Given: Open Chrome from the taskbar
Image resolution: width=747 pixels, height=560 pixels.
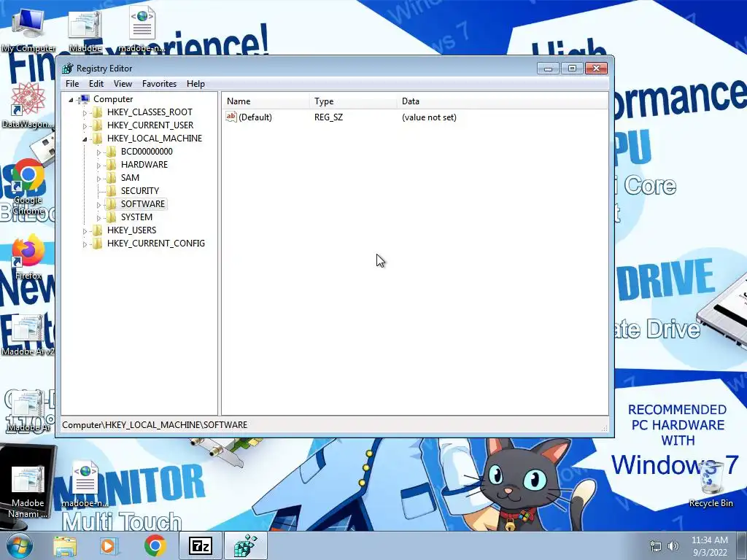Looking at the screenshot, I should point(155,545).
